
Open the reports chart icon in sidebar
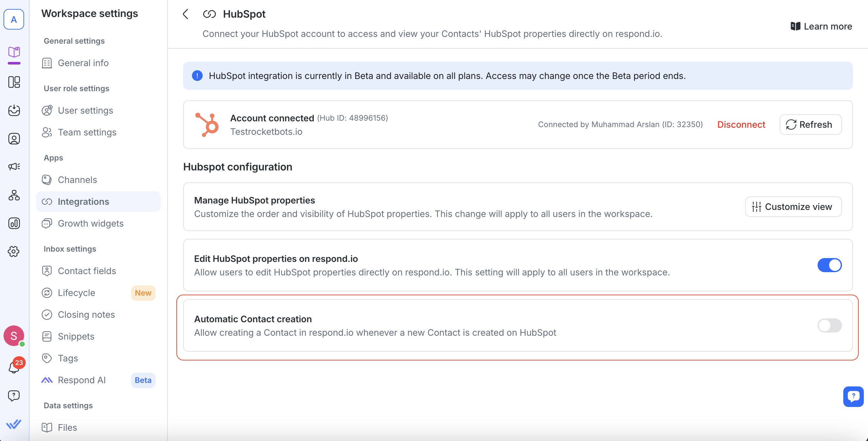[x=14, y=223]
